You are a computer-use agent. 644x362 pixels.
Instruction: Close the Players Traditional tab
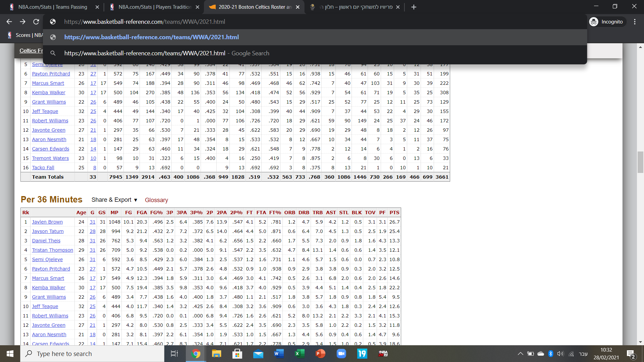pyautogui.click(x=197, y=7)
